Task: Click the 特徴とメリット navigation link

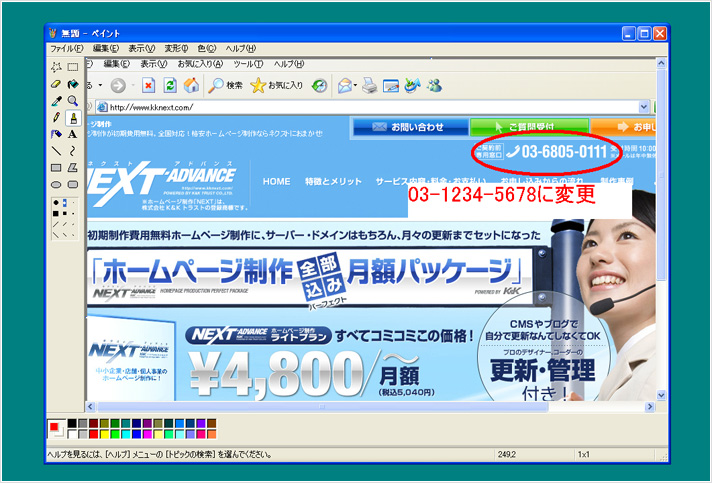Action: tap(334, 182)
